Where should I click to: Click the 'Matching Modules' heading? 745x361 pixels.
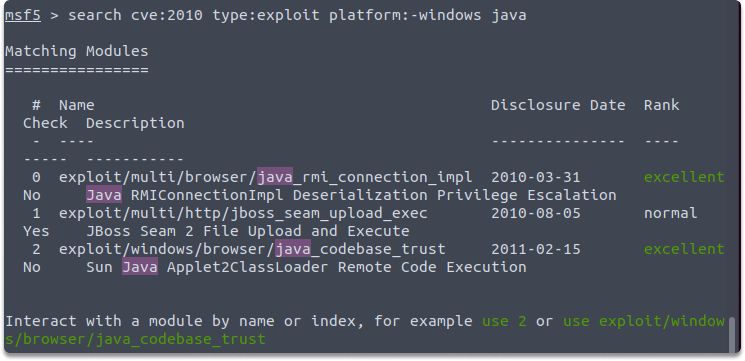[x=76, y=51]
